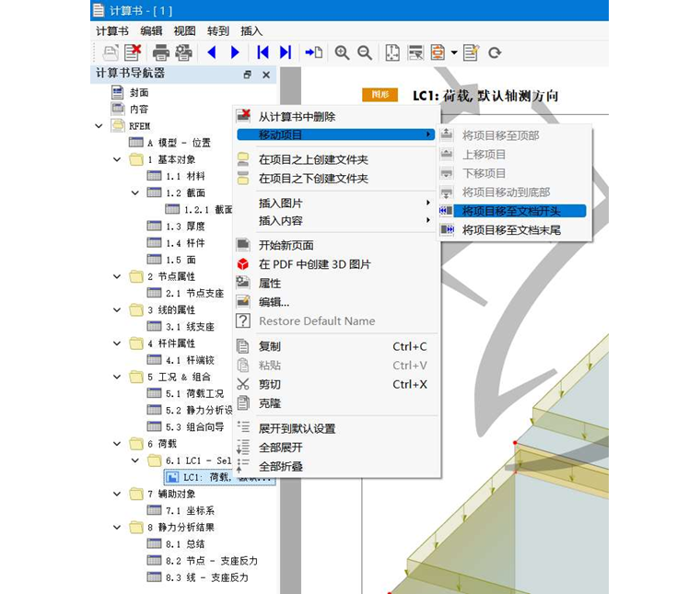This screenshot has height=594, width=700.
Task: Collapse the 1 基本对象 folder
Action: [117, 159]
